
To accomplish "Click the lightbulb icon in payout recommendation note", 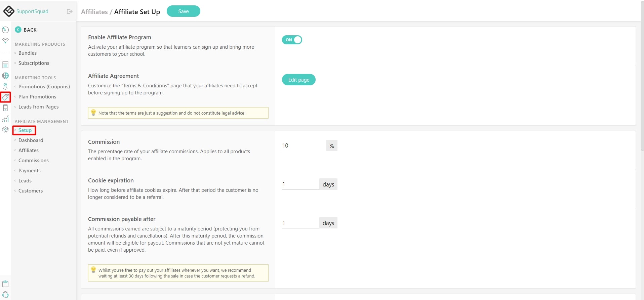I will 93,270.
